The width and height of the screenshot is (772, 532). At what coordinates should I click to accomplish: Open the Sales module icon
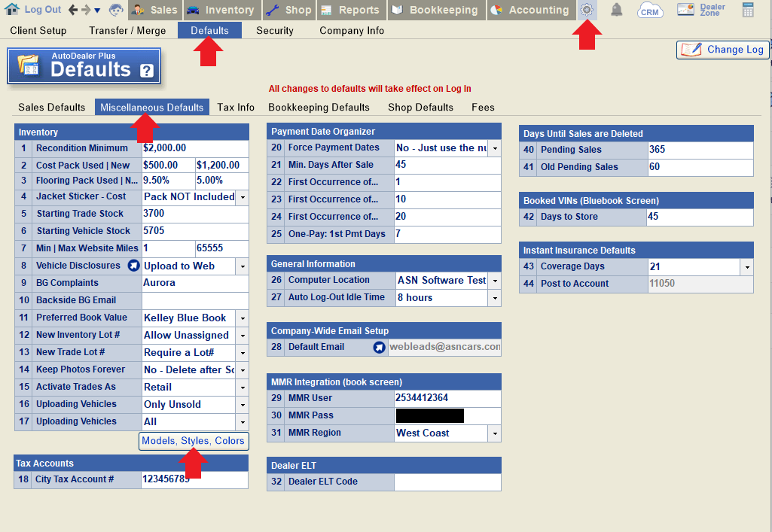pos(138,10)
